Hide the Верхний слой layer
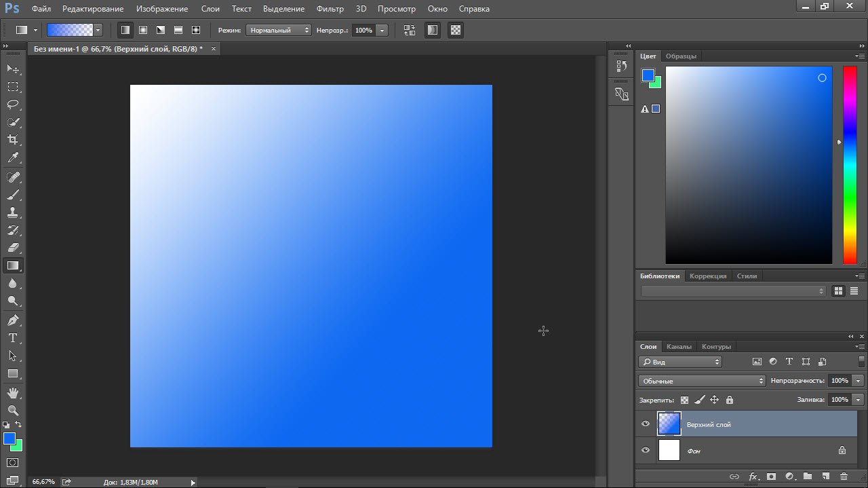 coord(646,424)
